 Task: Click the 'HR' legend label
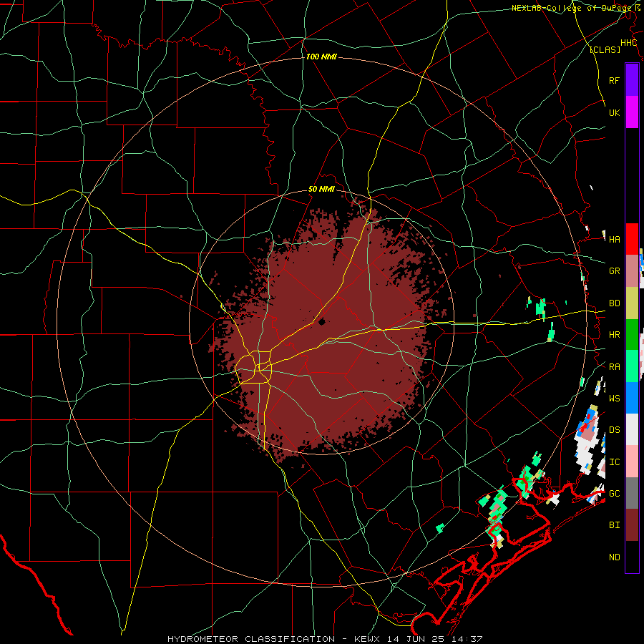614,335
